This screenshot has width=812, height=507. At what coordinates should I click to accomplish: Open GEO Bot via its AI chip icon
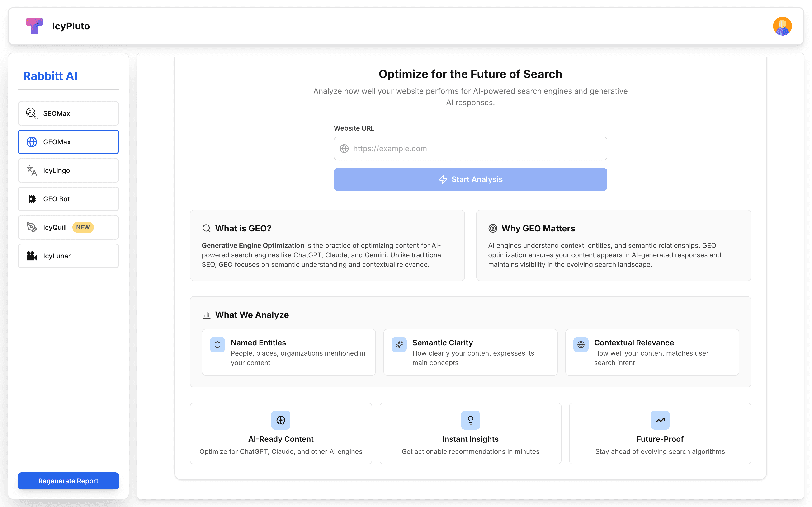31,199
